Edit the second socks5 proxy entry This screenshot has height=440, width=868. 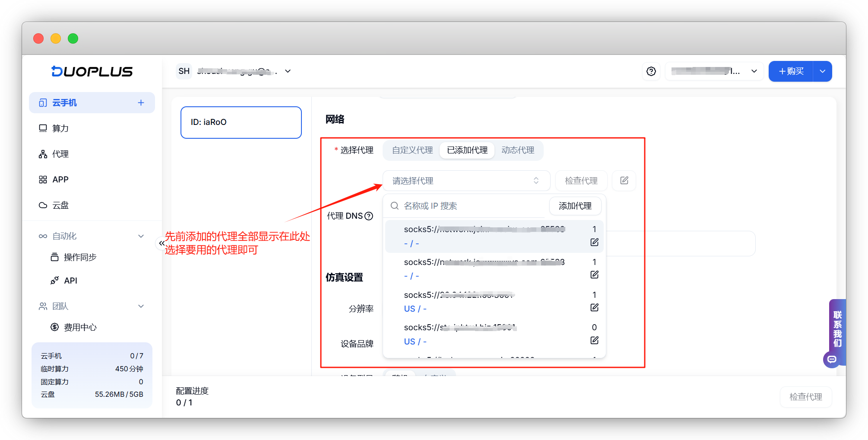pos(594,274)
